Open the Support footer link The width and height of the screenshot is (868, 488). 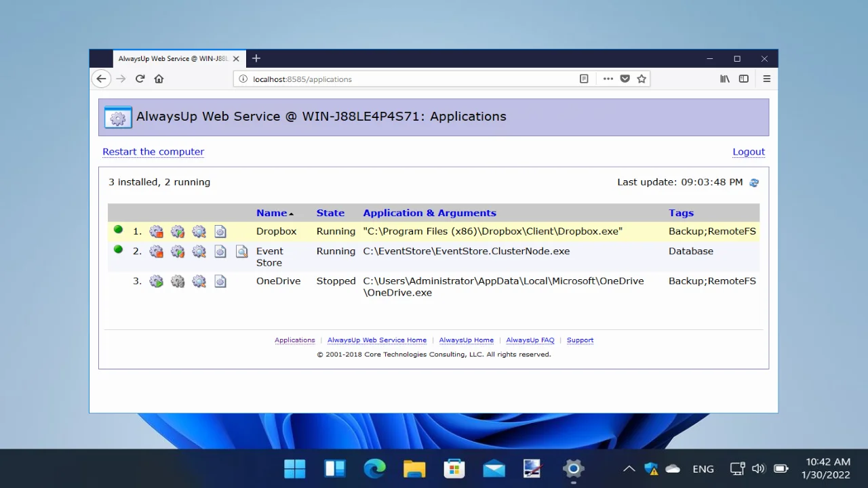580,340
